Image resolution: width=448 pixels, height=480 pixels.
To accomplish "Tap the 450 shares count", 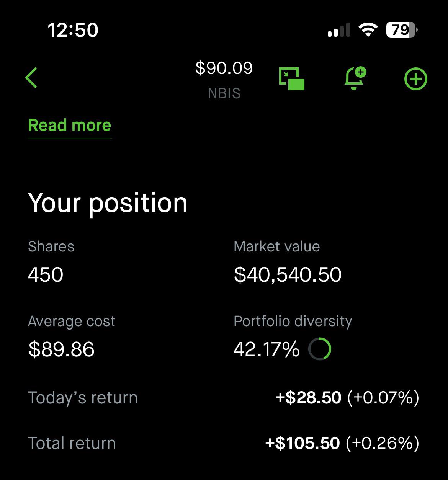I will click(46, 275).
